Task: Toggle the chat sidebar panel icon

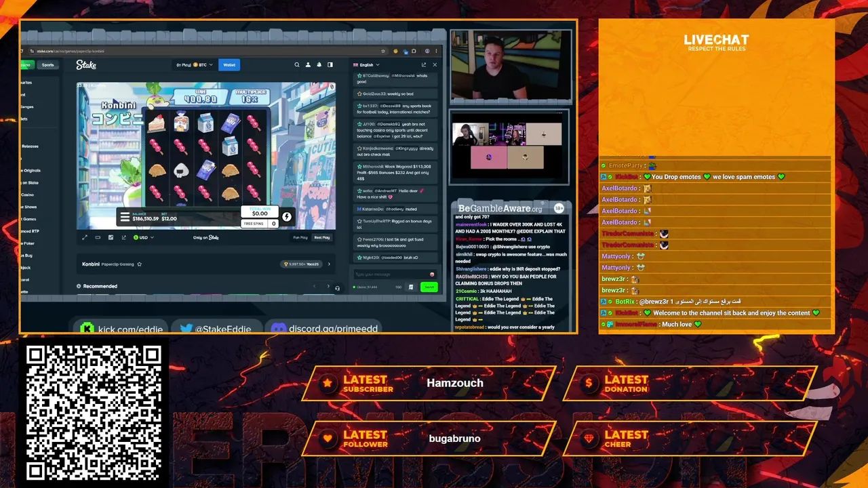Action: [x=330, y=65]
